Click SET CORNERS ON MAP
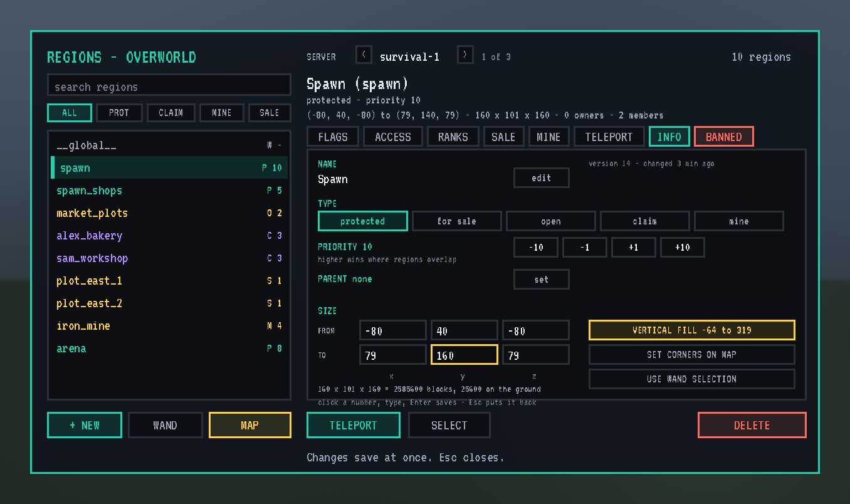This screenshot has width=850, height=504. (x=692, y=355)
